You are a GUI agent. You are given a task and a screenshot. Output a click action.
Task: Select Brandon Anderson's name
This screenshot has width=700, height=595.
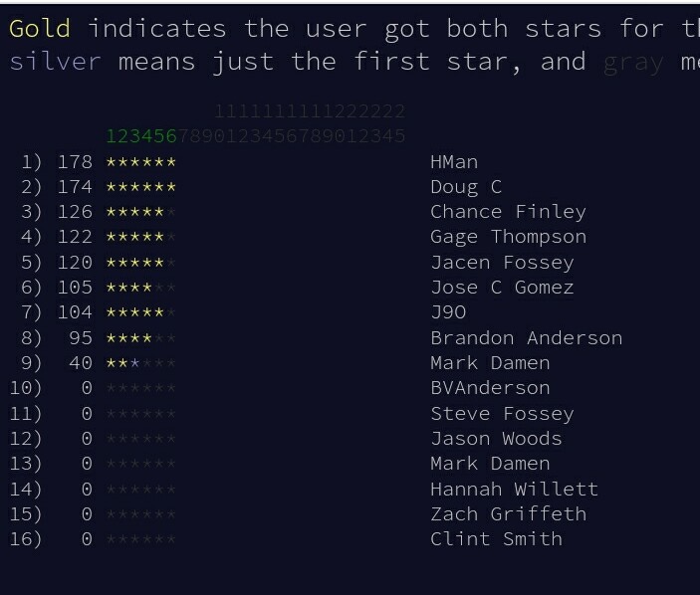tap(527, 338)
